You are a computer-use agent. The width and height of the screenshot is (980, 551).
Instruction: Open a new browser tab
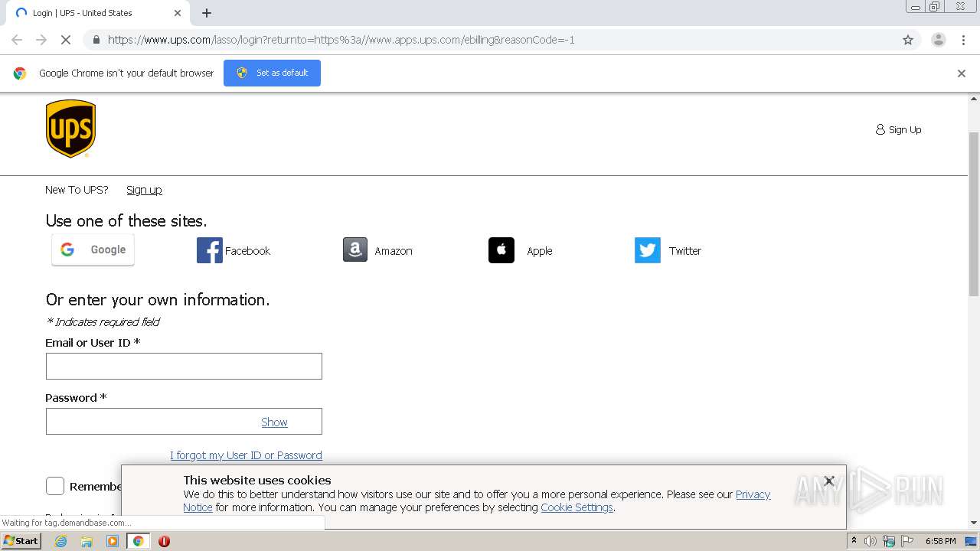tap(207, 13)
